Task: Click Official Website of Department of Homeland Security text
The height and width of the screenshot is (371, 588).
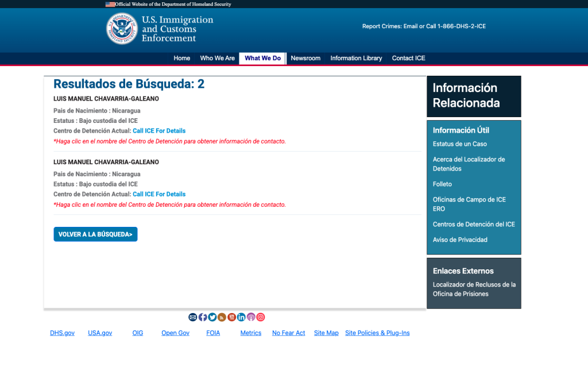Action: click(173, 4)
